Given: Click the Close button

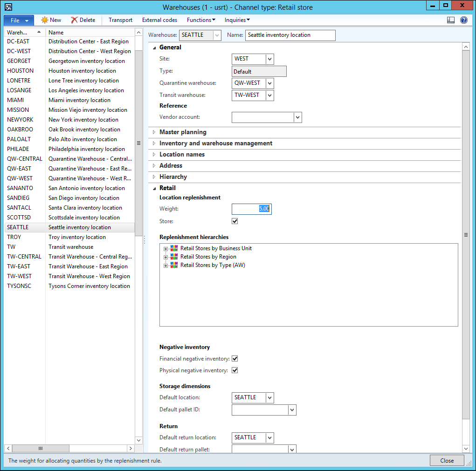Looking at the screenshot, I should tap(447, 460).
